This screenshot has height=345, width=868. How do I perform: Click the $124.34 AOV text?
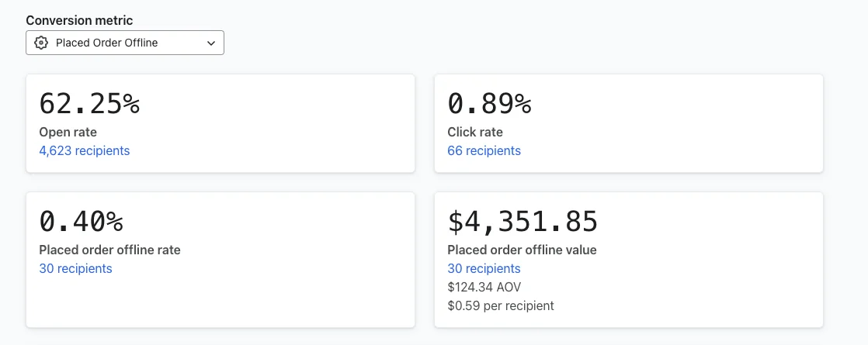[x=484, y=287]
